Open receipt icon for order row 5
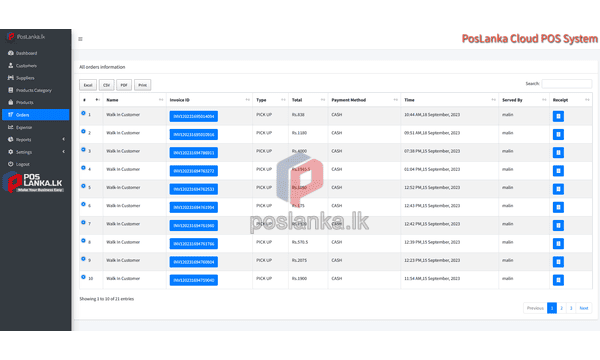Viewport: 600px width, 360px height. pyautogui.click(x=558, y=189)
